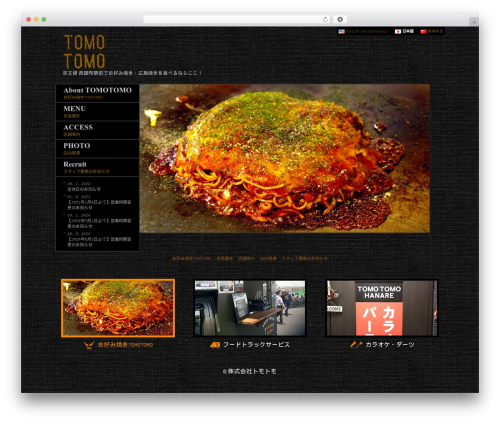Image resolution: width=500 pixels, height=423 pixels.
Task: Click the Japanese flag icon
Action: 398,31
